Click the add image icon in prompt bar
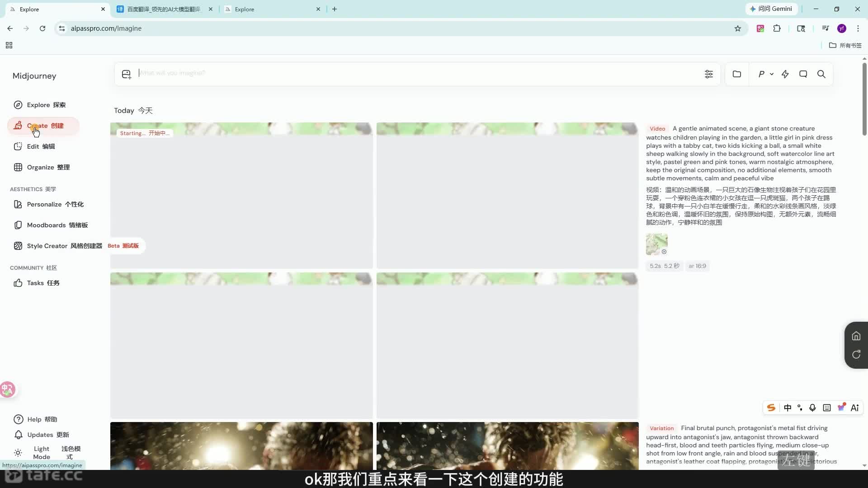This screenshot has width=868, height=488. coord(127,74)
